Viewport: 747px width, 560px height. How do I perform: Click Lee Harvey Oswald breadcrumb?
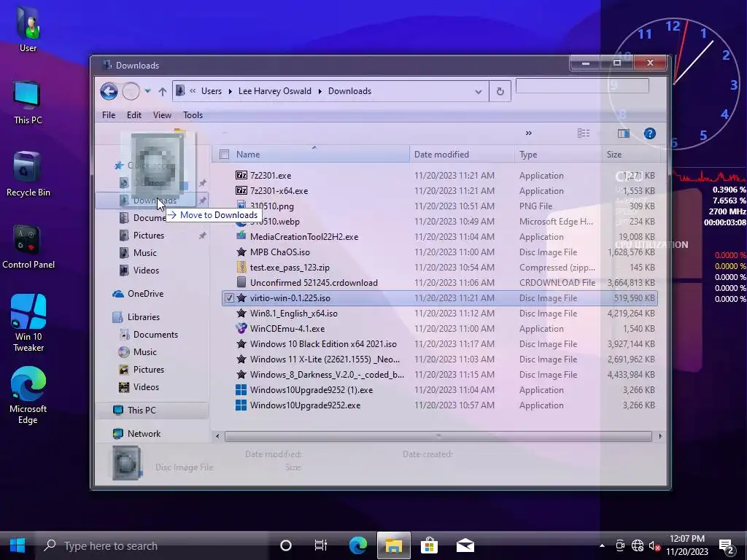click(274, 91)
